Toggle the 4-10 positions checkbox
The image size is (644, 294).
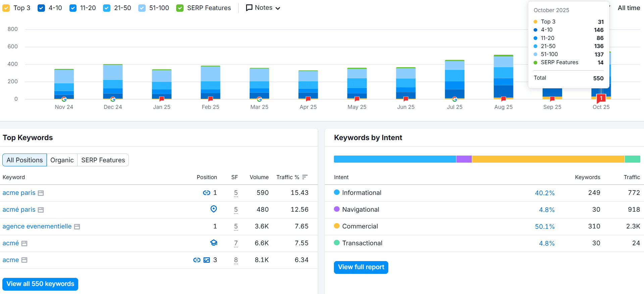41,8
